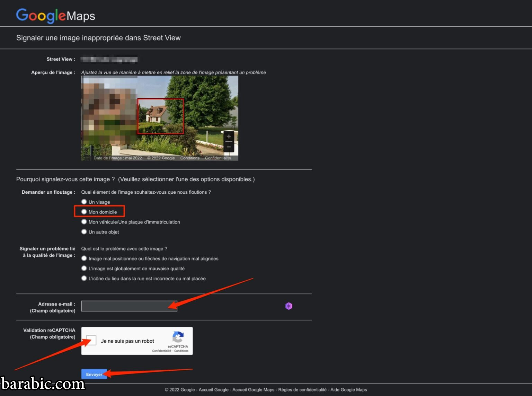Click the Adresse e-mail input field
532x396 pixels.
coord(129,306)
